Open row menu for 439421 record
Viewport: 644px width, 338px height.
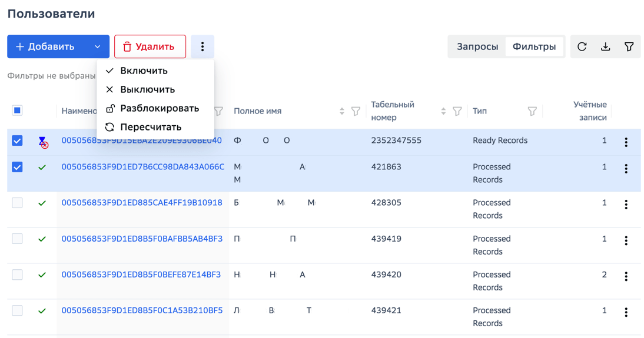[626, 312]
